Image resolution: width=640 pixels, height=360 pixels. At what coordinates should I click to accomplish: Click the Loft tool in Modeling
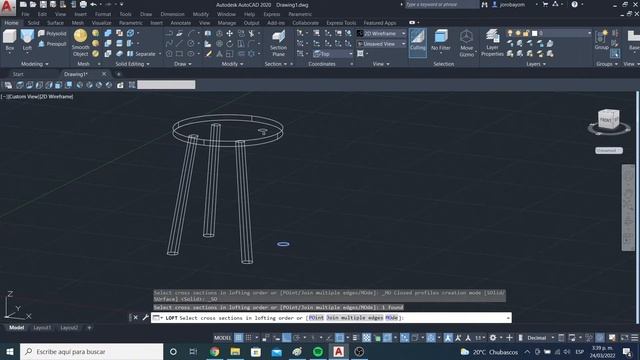[27, 40]
